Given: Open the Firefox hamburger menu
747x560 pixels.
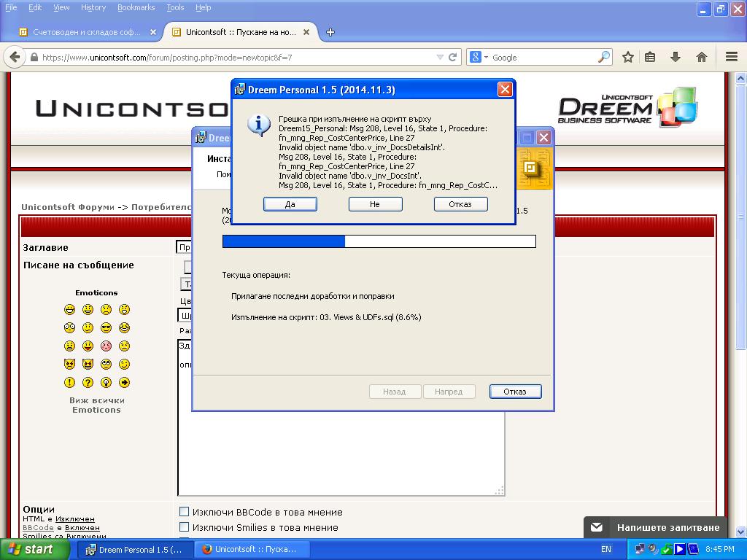Looking at the screenshot, I should coord(732,57).
